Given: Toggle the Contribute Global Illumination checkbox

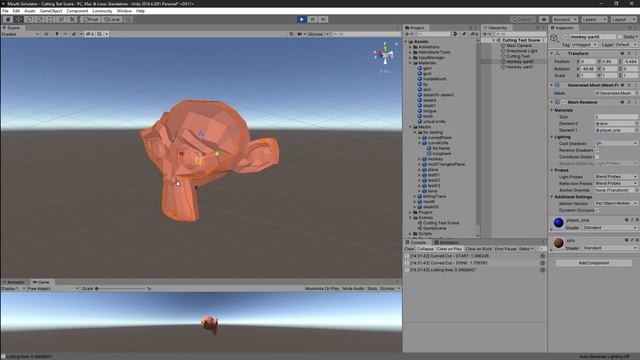Looking at the screenshot, I should point(597,157).
